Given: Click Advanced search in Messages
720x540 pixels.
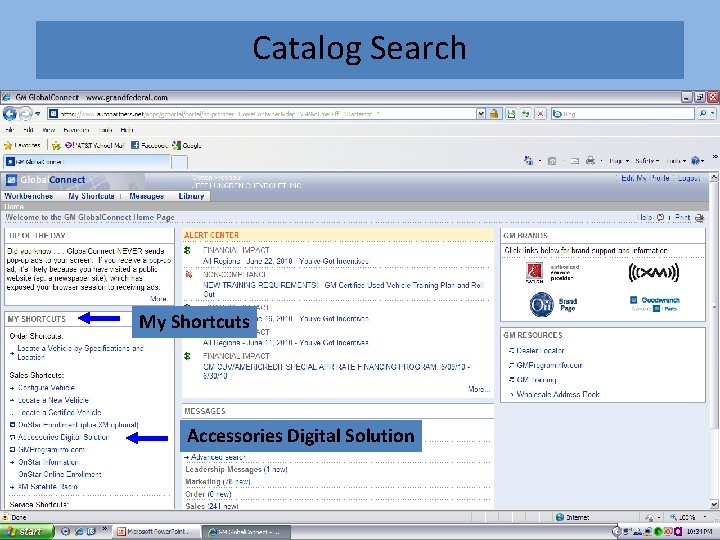Looking at the screenshot, I should coord(219,457).
